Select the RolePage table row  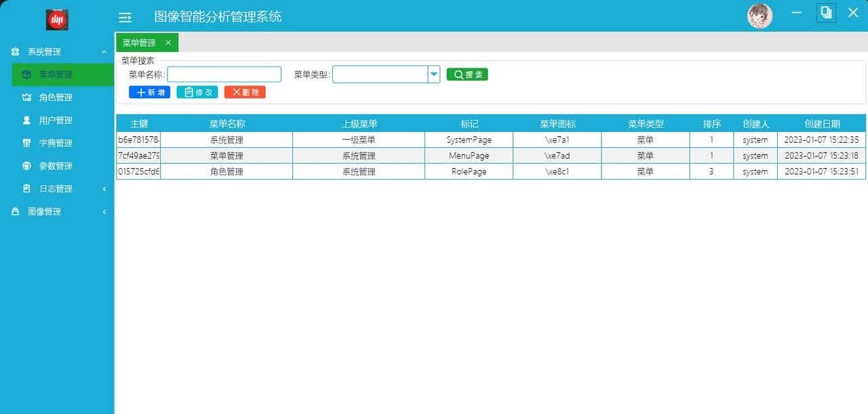pyautogui.click(x=469, y=171)
